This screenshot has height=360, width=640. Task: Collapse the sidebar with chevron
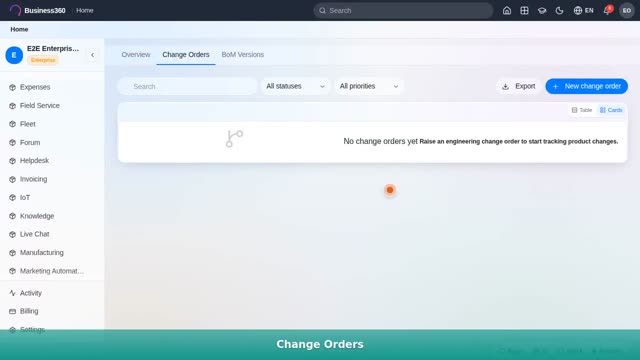point(93,55)
